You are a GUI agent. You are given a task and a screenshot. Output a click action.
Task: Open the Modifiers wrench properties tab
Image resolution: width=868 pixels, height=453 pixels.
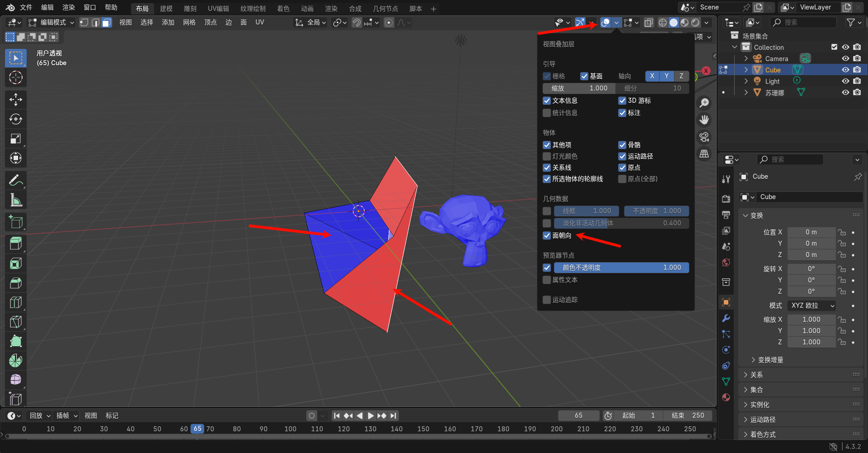726,318
